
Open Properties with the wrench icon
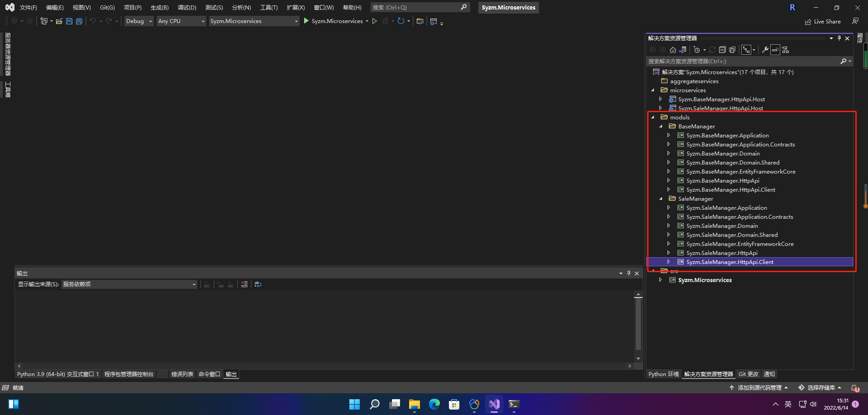click(765, 50)
